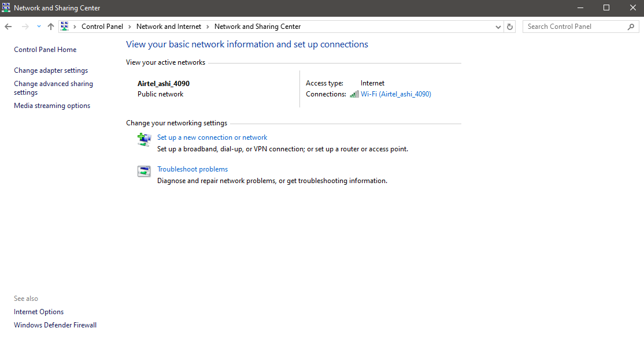The image size is (644, 339).
Task: Refresh the Network and Sharing Center page
Action: point(510,27)
